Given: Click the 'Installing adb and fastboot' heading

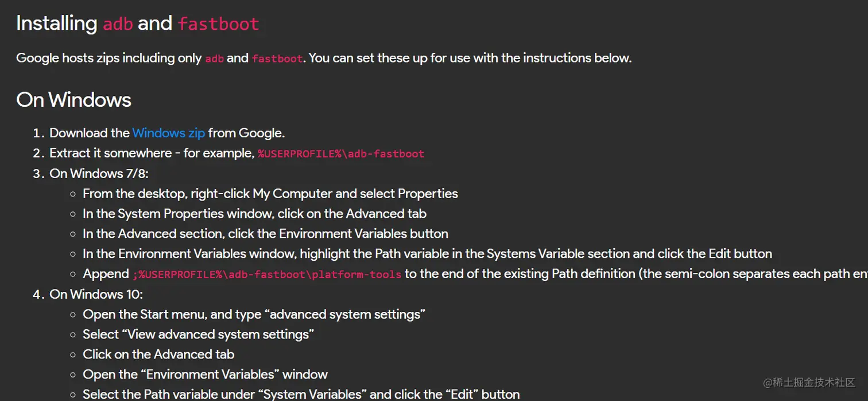Looking at the screenshot, I should [x=138, y=24].
